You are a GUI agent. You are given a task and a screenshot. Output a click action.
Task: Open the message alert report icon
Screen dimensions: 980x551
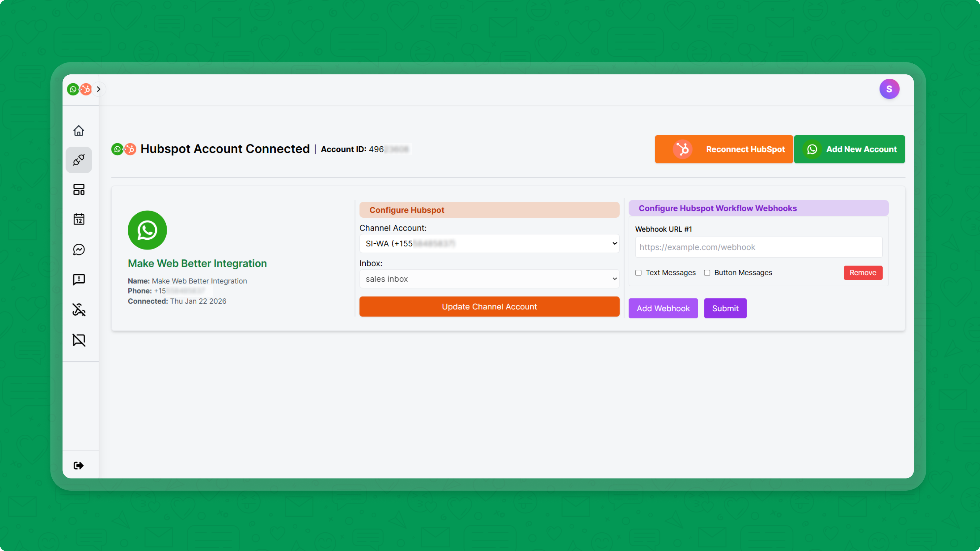[79, 279]
